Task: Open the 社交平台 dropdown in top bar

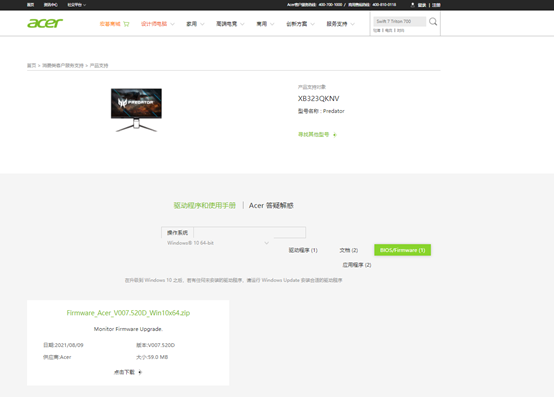Action: tap(76, 5)
